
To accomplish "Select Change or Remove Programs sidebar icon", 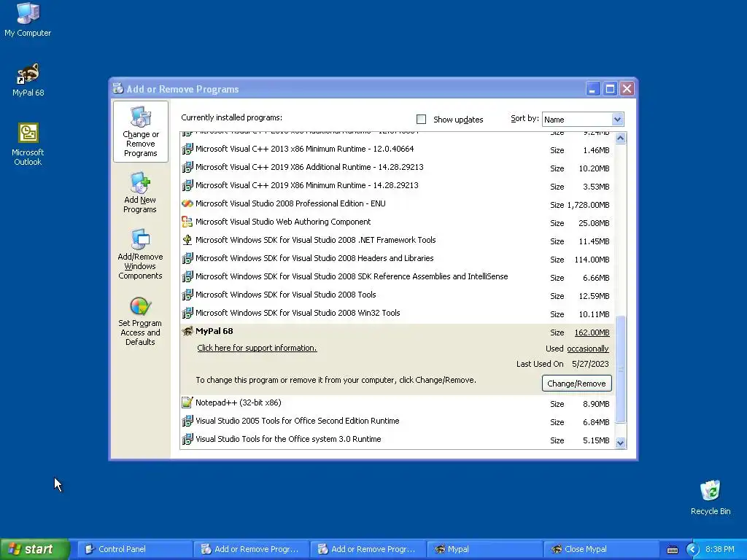I will [141, 131].
